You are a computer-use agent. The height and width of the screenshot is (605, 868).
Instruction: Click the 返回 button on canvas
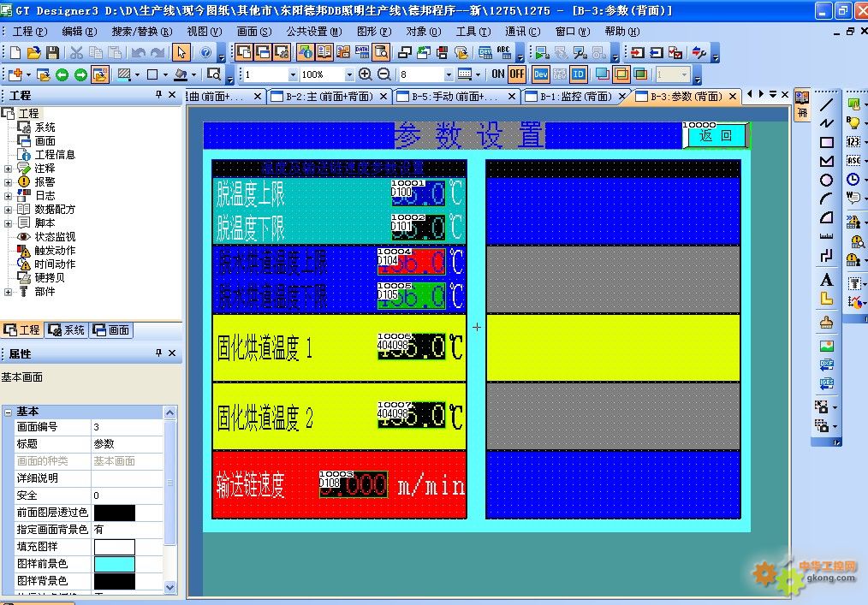point(716,136)
